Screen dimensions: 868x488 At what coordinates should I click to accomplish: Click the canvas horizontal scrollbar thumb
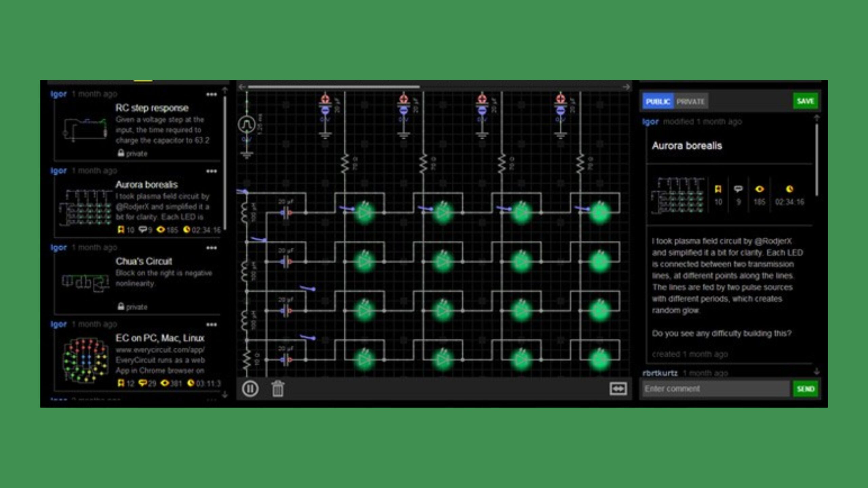click(x=334, y=87)
